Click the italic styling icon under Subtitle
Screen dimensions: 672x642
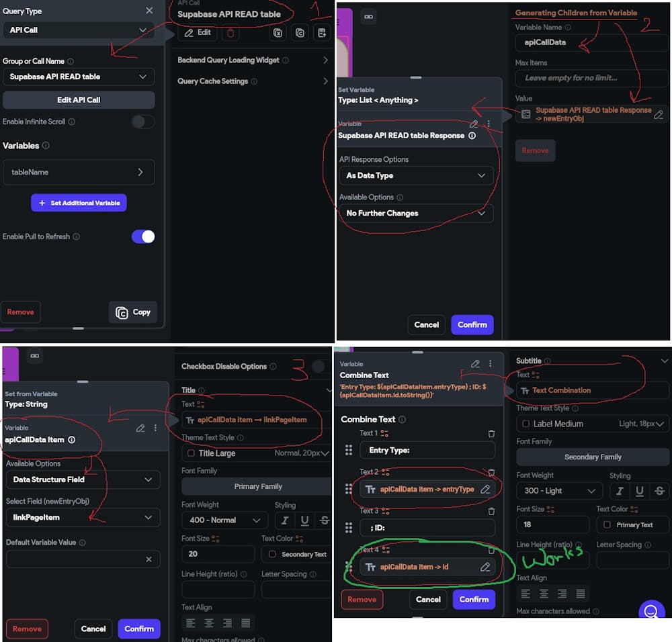[620, 491]
